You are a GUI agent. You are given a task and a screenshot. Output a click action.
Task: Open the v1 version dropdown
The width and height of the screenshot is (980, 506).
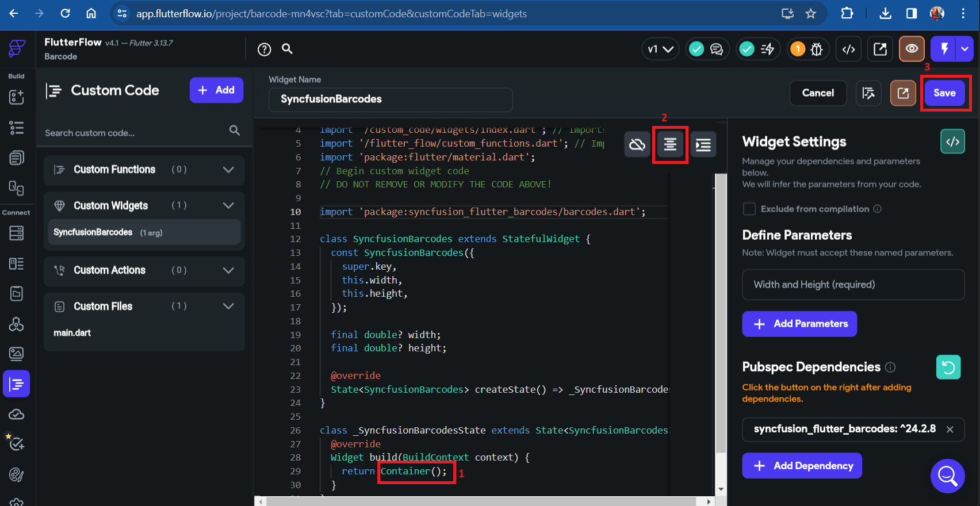point(660,49)
